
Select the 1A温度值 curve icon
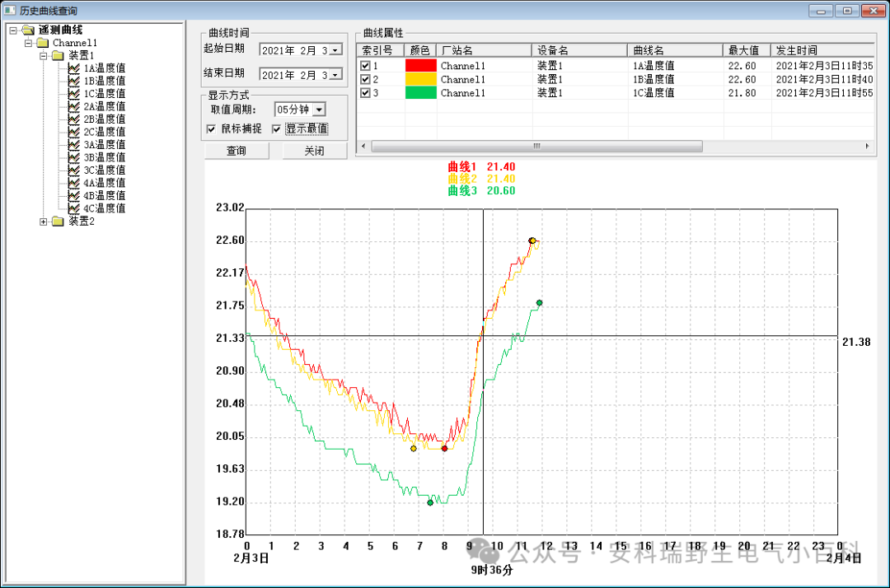[74, 68]
